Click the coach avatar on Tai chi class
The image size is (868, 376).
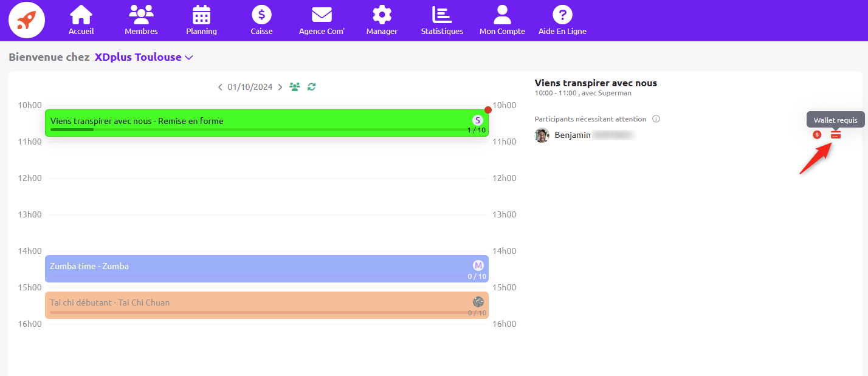click(478, 302)
